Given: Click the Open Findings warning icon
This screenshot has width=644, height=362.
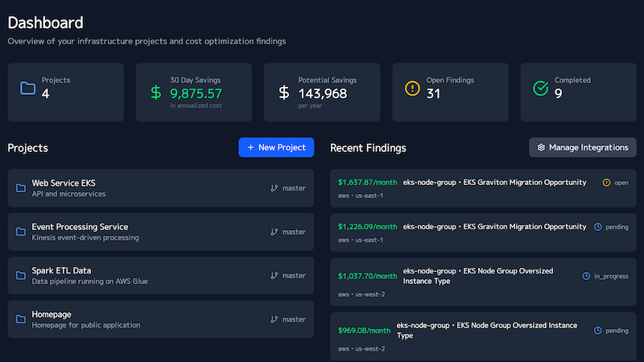Looking at the screenshot, I should (412, 88).
